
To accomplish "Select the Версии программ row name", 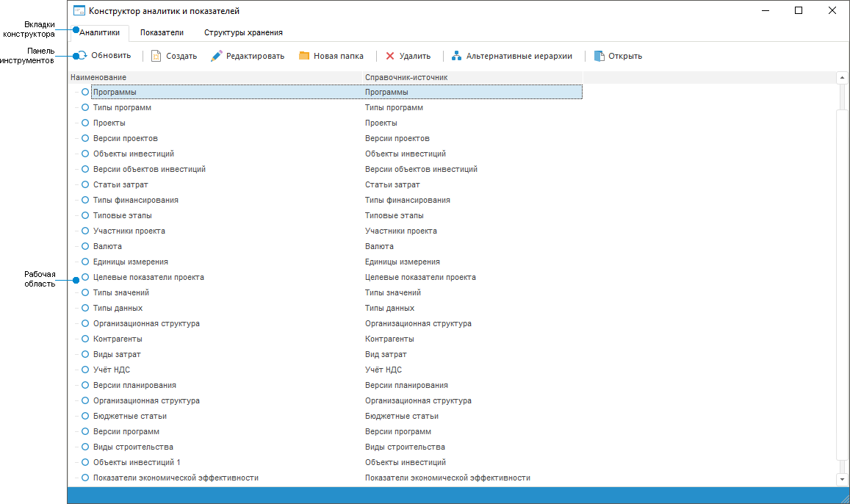I will click(126, 431).
